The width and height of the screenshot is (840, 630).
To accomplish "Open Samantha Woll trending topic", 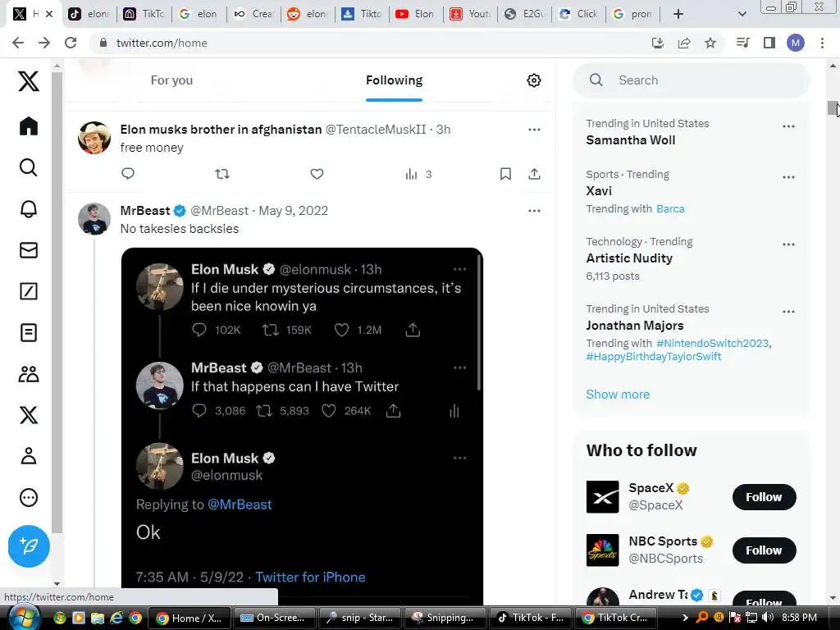I will tap(631, 140).
